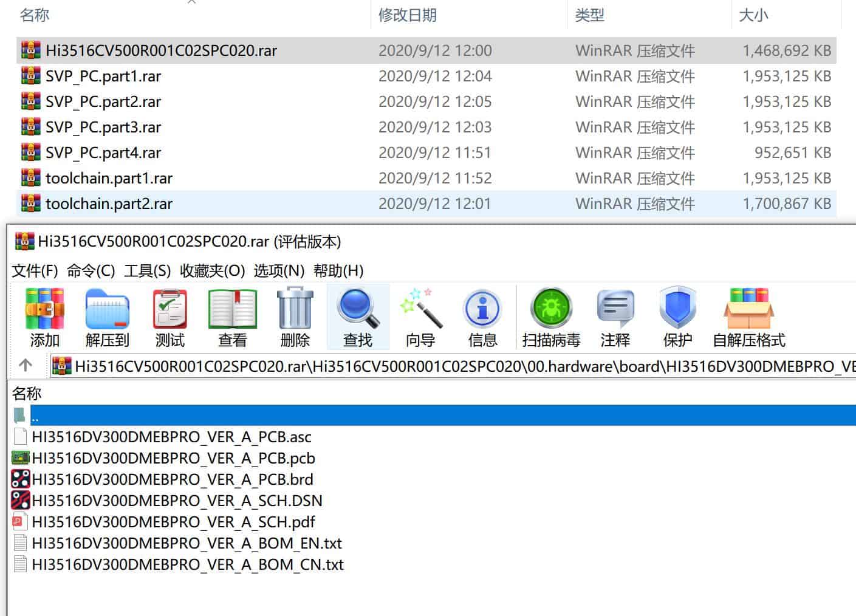Select HI3516DV300DMEBPRO_VER_A_BOM_EN.txt

pyautogui.click(x=187, y=543)
